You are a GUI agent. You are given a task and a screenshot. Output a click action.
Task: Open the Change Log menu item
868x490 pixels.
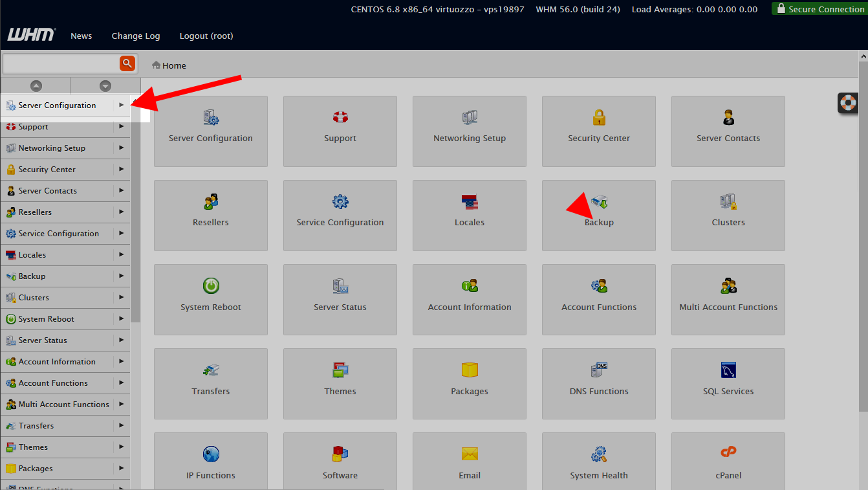(136, 36)
